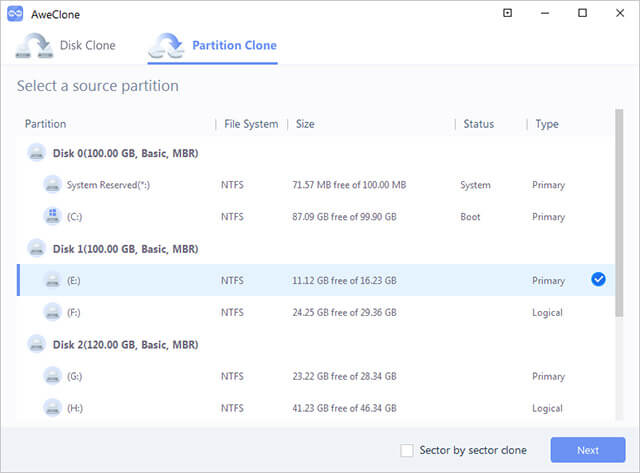Click the AweClone app logo icon
The width and height of the screenshot is (640, 473).
15,14
